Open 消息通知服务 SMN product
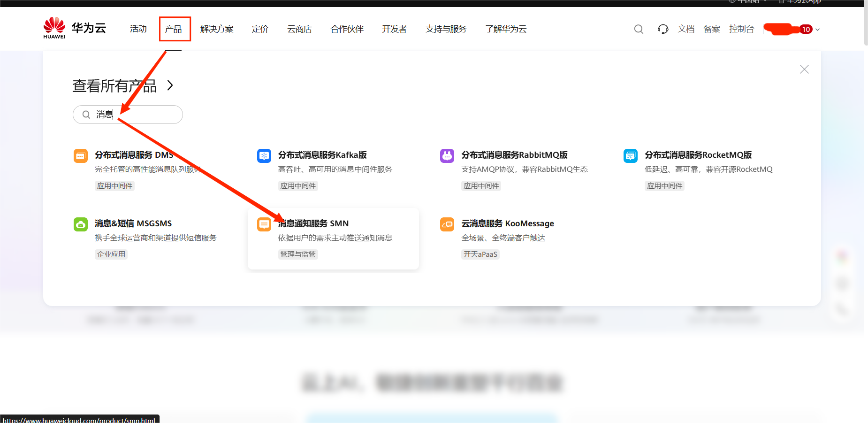The height and width of the screenshot is (423, 868). (x=313, y=223)
